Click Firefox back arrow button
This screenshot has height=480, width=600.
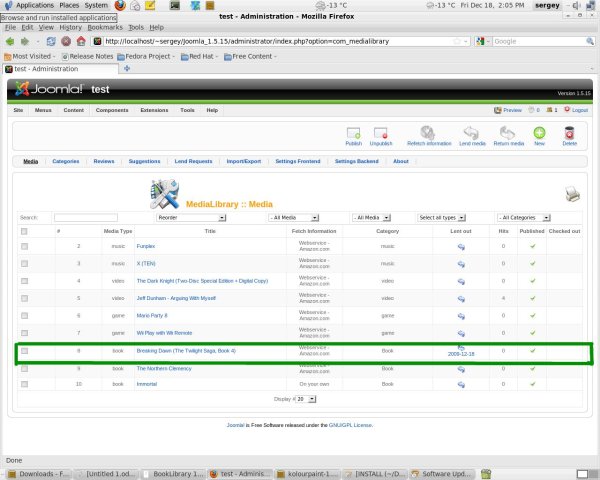10,41
